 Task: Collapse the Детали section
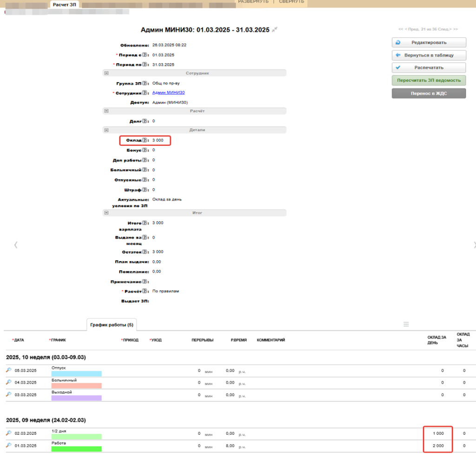point(106,130)
